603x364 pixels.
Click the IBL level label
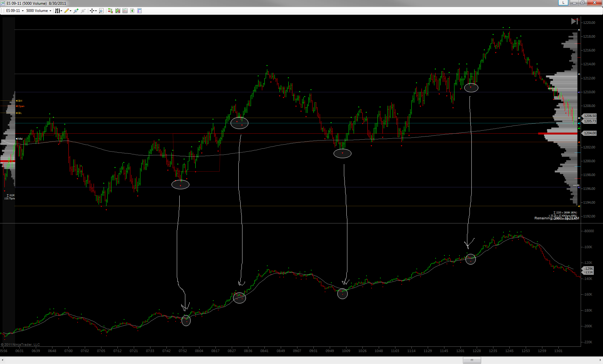pyautogui.click(x=19, y=113)
